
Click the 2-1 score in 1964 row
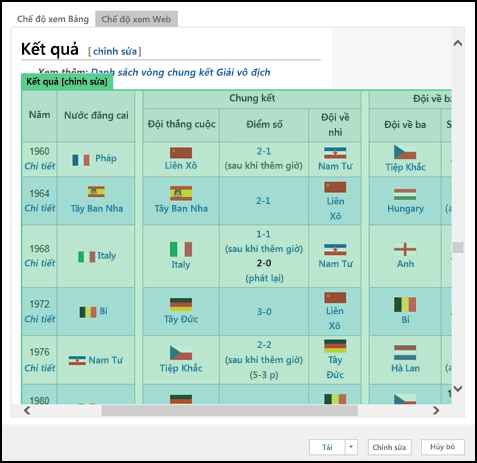pos(263,201)
